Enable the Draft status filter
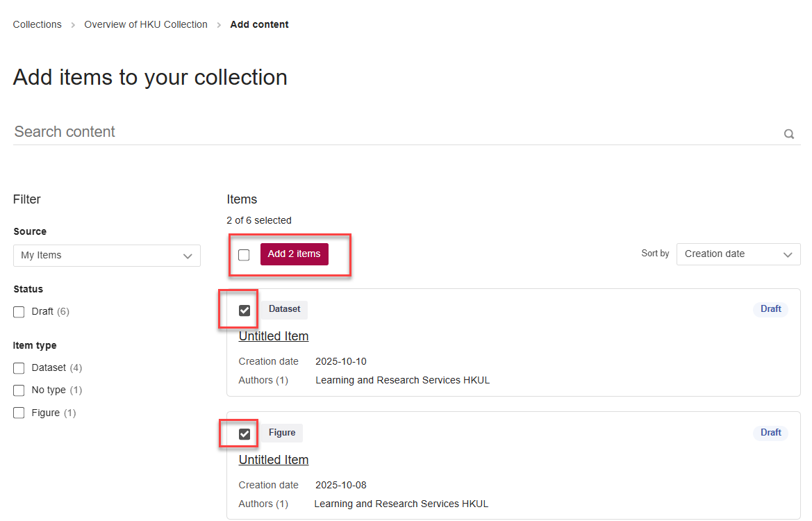812x521 pixels. [19, 312]
